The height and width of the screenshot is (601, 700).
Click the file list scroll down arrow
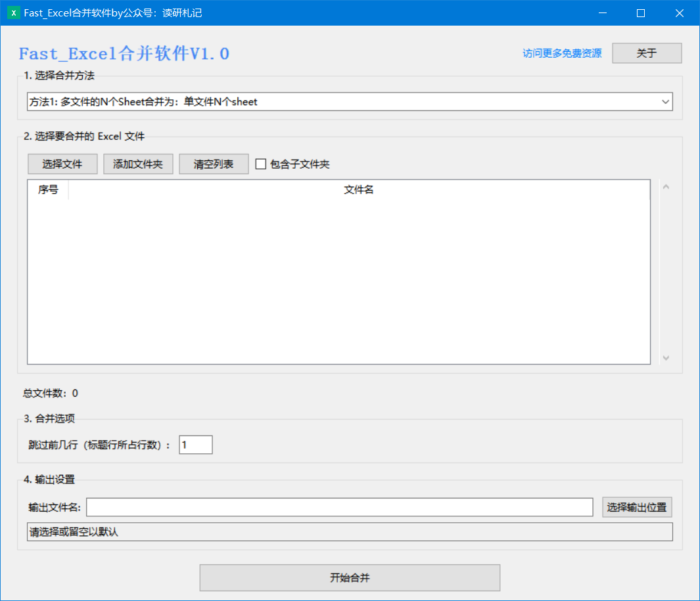666,358
